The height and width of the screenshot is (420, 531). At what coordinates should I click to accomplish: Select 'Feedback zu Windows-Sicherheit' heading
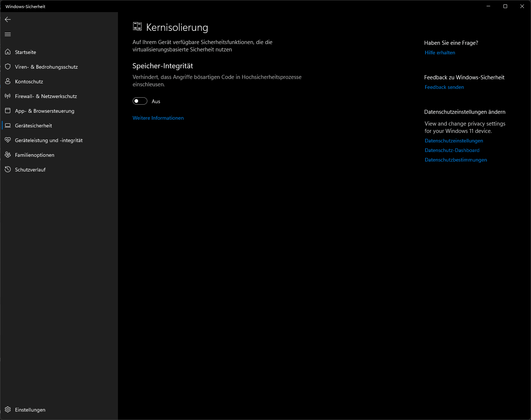coord(464,77)
